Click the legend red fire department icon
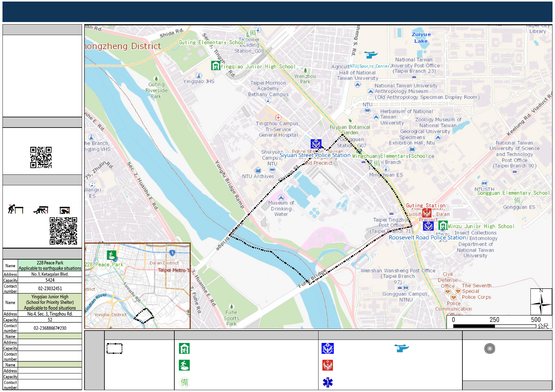This screenshot has width=555, height=392. point(328,365)
